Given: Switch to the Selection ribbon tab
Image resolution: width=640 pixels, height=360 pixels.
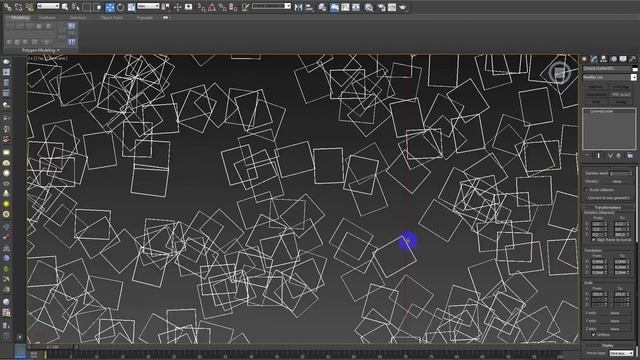Looking at the screenshot, I should [x=78, y=18].
